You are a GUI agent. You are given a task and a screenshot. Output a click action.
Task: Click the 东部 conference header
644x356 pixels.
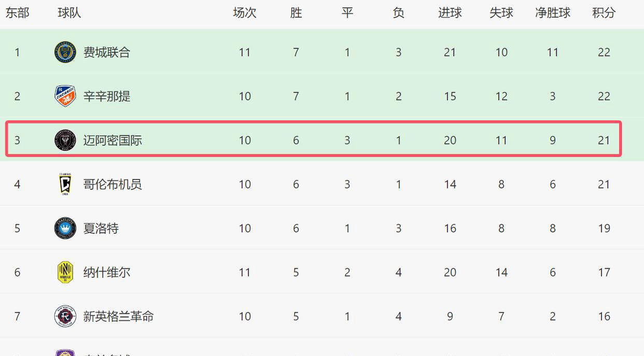(17, 13)
